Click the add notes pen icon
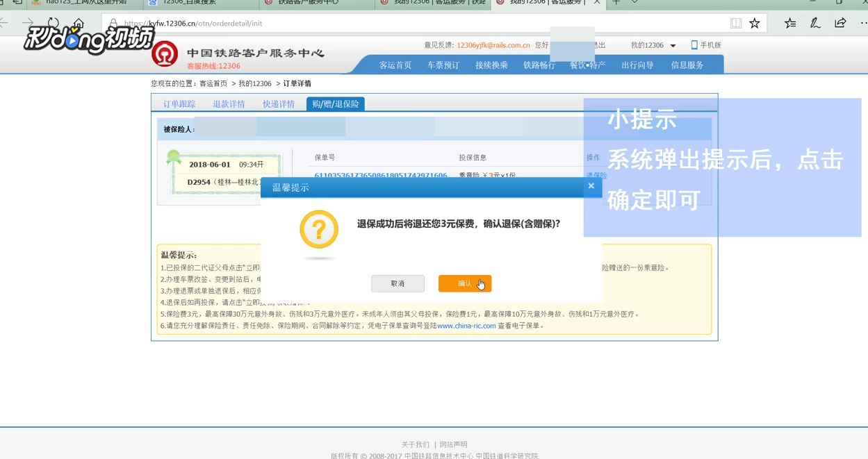The height and width of the screenshot is (459, 868). pyautogui.click(x=815, y=24)
